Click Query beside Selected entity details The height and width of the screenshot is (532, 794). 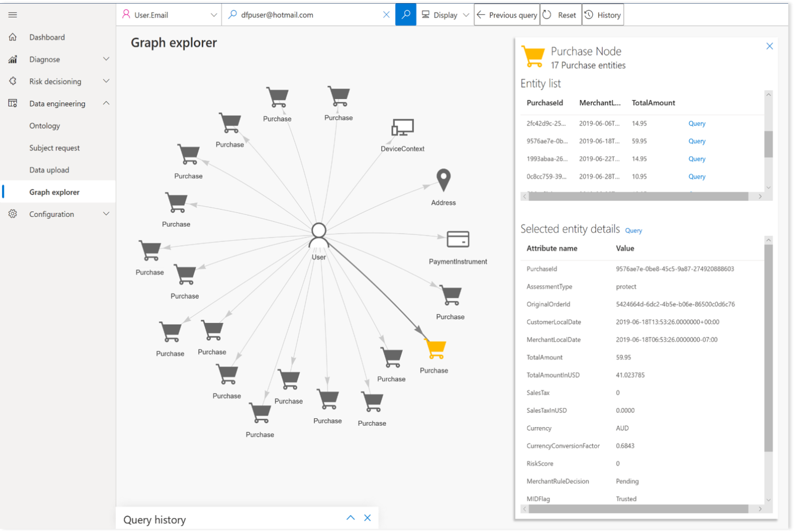[634, 230]
